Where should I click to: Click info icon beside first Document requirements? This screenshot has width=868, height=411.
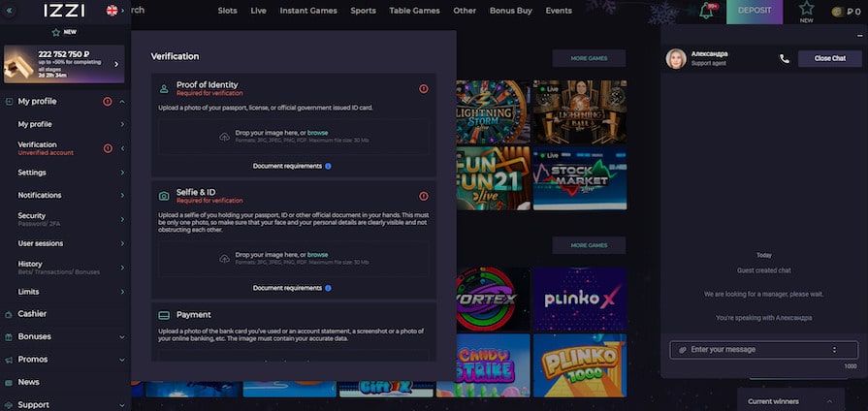tap(328, 167)
